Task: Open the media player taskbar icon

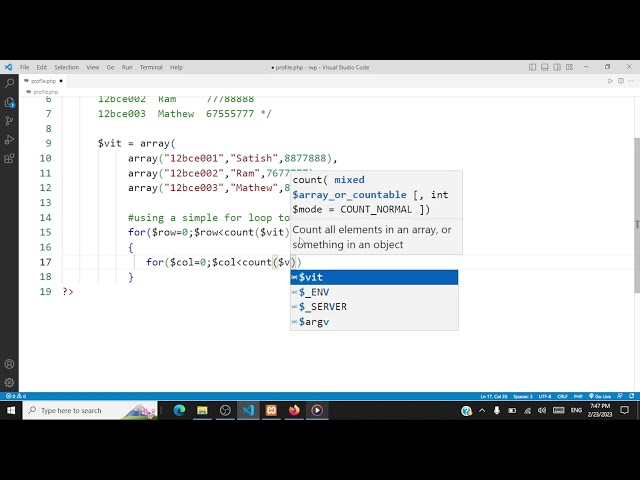Action: coord(317,410)
